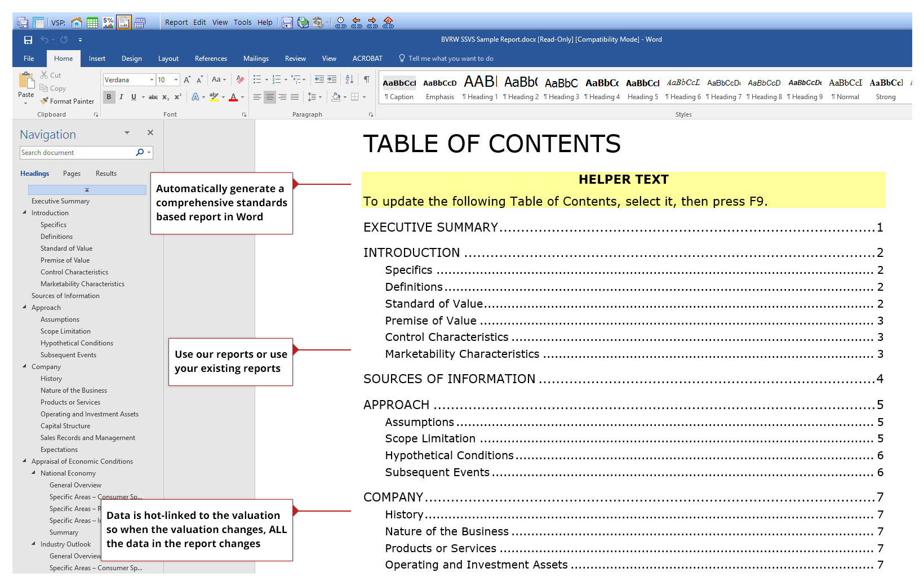924x586 pixels.
Task: Apply paragraph shading fill color
Action: coord(336,97)
